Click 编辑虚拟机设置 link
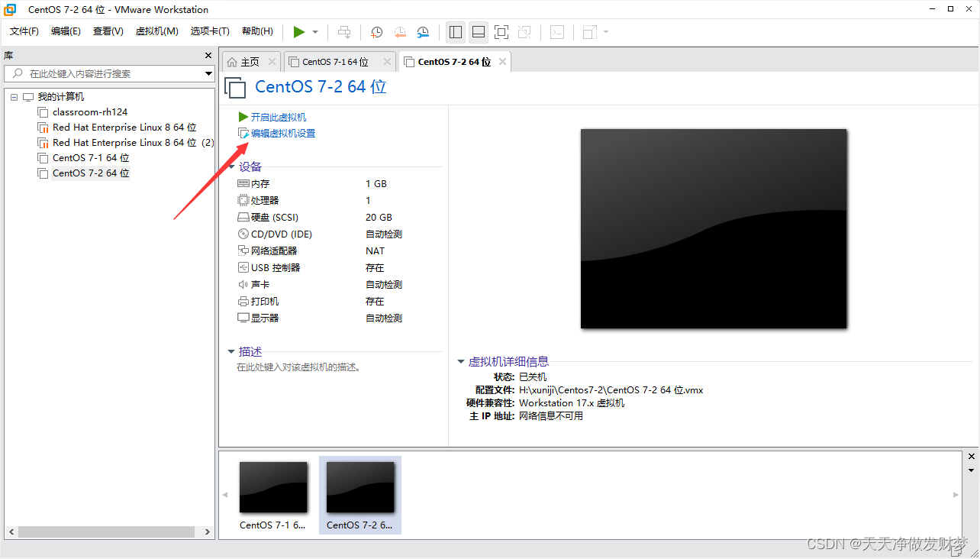Screen dimensions: 980x559 tap(283, 133)
